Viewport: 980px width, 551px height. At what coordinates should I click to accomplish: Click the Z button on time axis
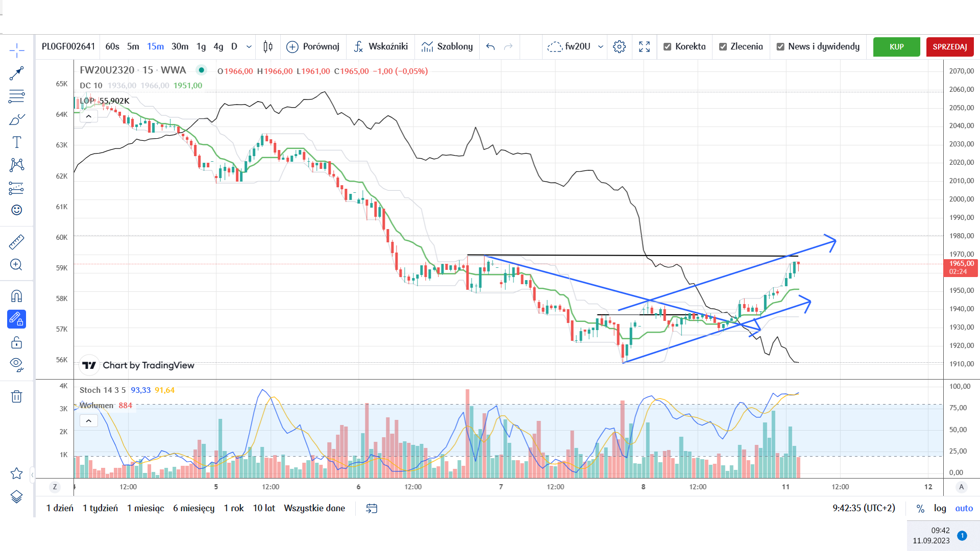(x=55, y=487)
